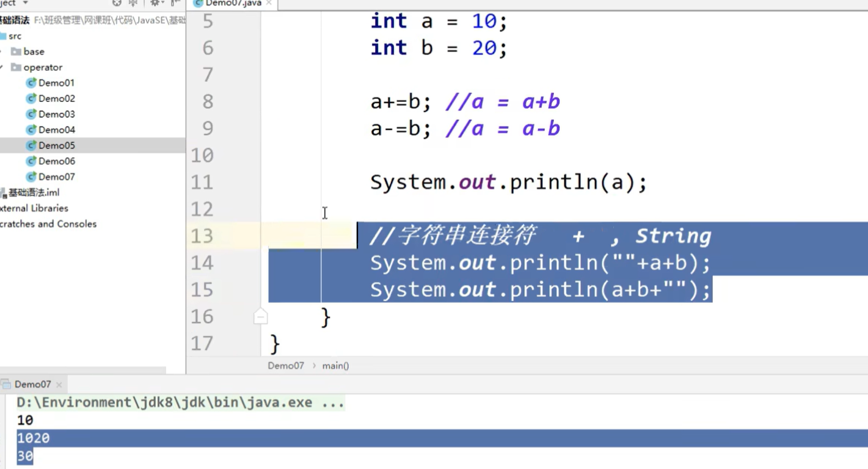
Task: Select the Scratches and Consoles node
Action: [48, 224]
